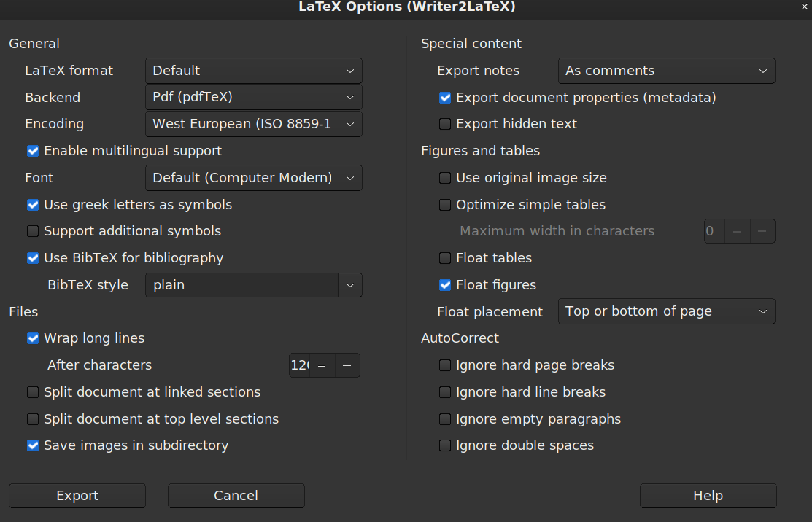Click the BibTeX style text field

click(x=241, y=285)
